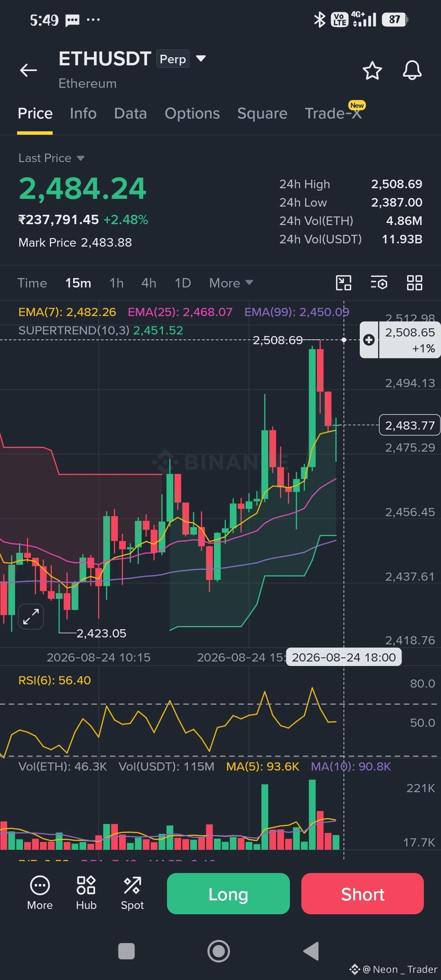Tap Android recent apps square button
This screenshot has width=441, height=980.
point(126,951)
